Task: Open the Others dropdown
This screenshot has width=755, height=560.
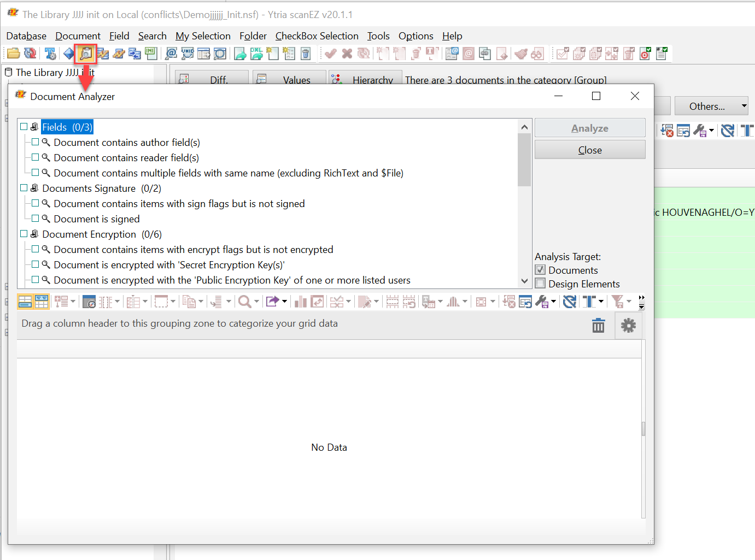Action: point(711,106)
